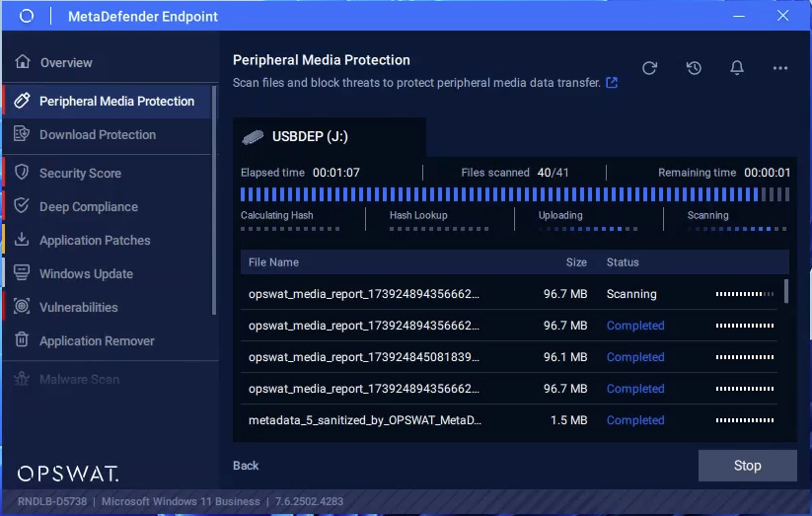The height and width of the screenshot is (516, 812).
Task: Open Download Protection section
Action: (98, 135)
